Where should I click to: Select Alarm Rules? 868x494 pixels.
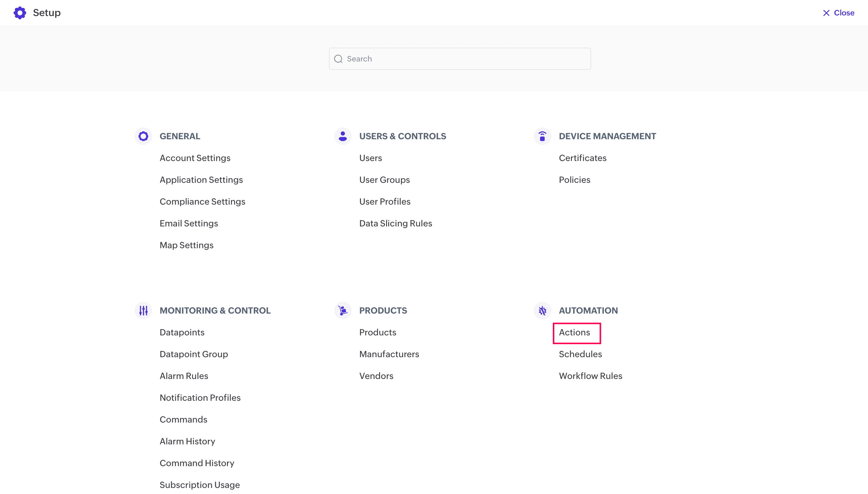[184, 376]
